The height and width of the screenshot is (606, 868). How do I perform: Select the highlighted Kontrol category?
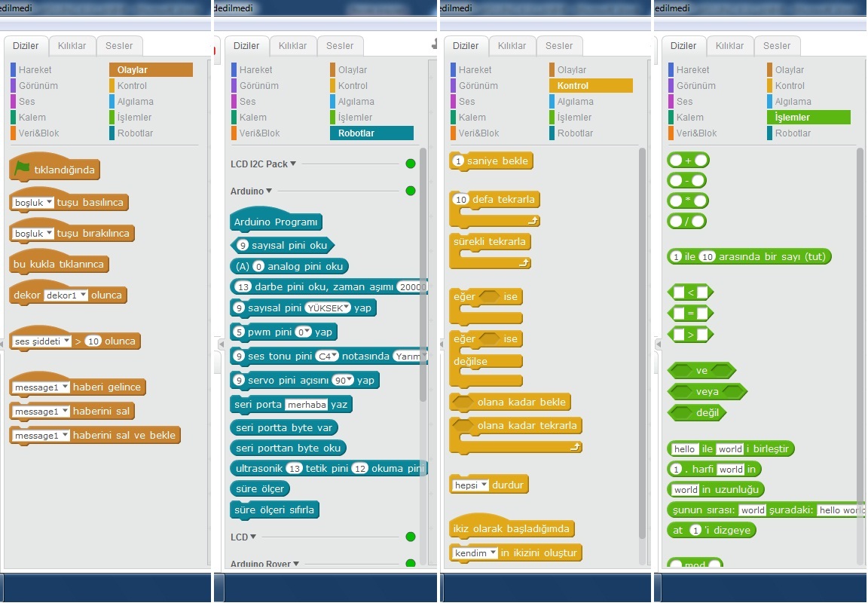click(590, 86)
